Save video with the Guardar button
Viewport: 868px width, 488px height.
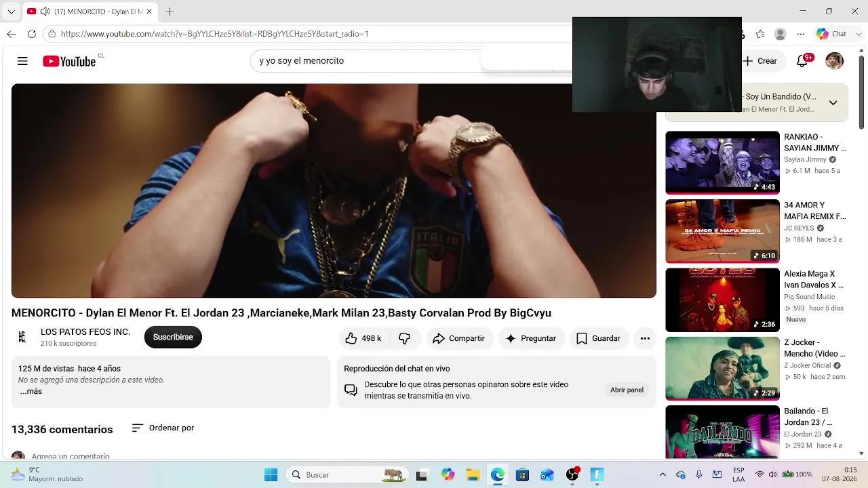(599, 338)
